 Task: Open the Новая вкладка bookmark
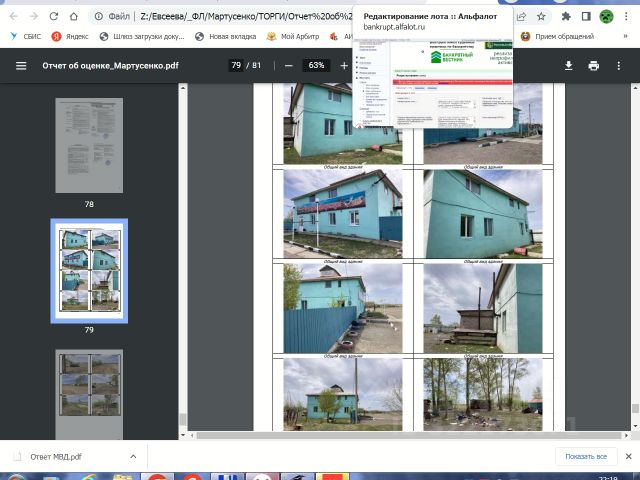[225, 36]
